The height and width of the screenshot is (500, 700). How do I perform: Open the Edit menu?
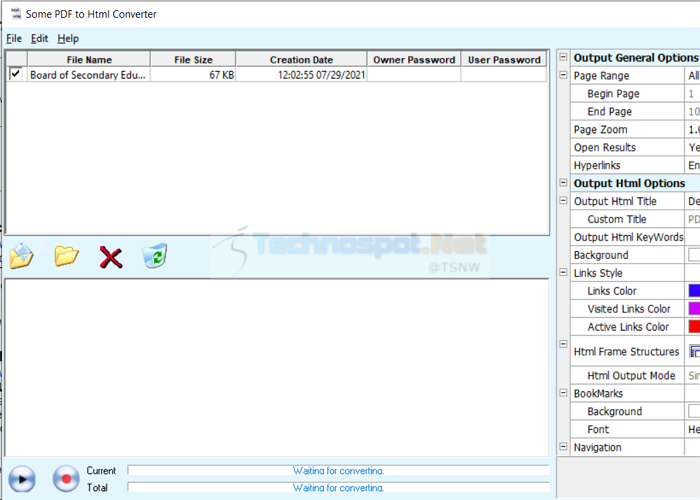pos(39,39)
